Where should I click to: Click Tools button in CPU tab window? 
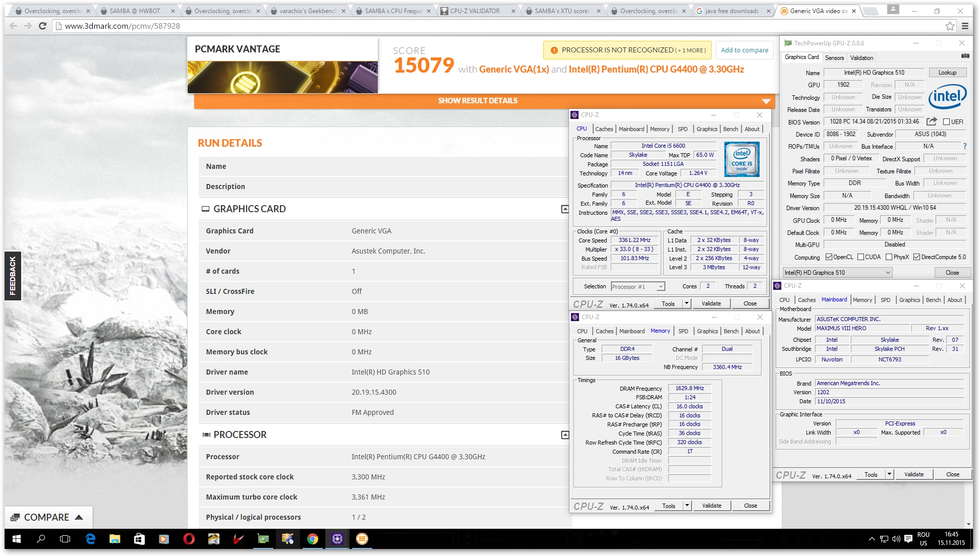tap(668, 303)
